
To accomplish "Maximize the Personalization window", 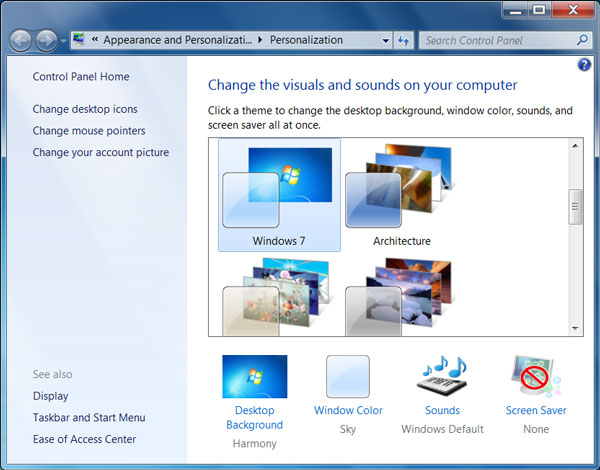I will [x=540, y=10].
